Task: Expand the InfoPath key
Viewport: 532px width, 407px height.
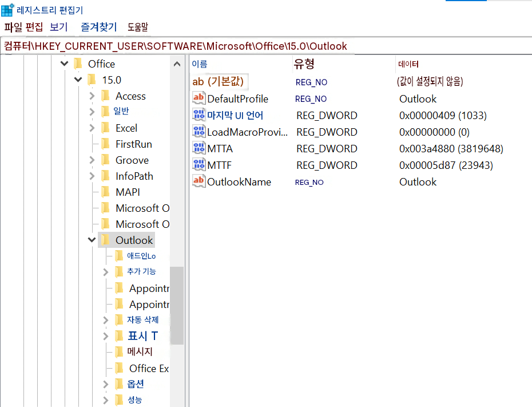Action: pos(92,176)
